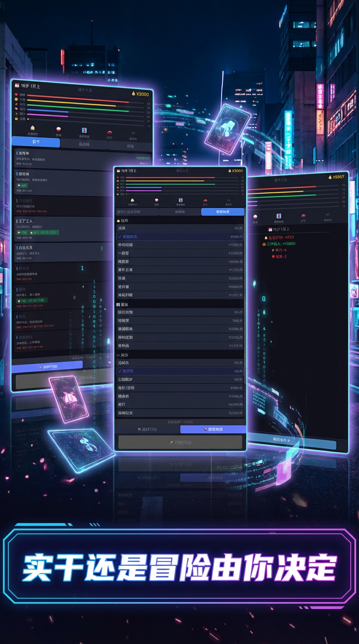The height and width of the screenshot is (644, 359).
Task: Tap the red umbrella icon in center panel
Action: click(x=205, y=200)
